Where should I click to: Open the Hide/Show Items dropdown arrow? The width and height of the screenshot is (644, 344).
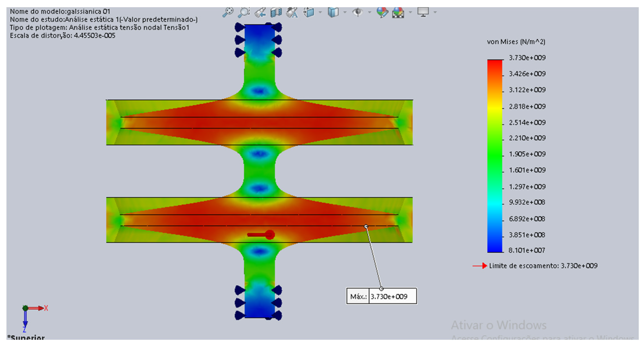click(x=369, y=12)
